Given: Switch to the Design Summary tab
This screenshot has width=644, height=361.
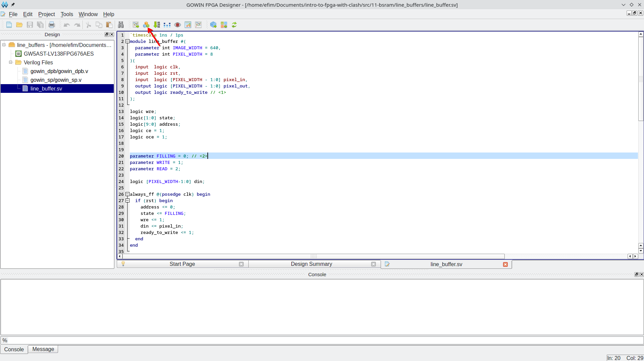Looking at the screenshot, I should tap(311, 264).
